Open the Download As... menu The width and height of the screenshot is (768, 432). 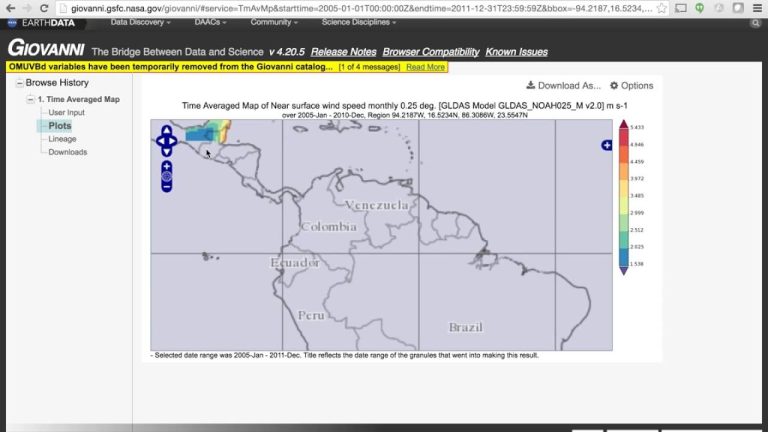563,86
